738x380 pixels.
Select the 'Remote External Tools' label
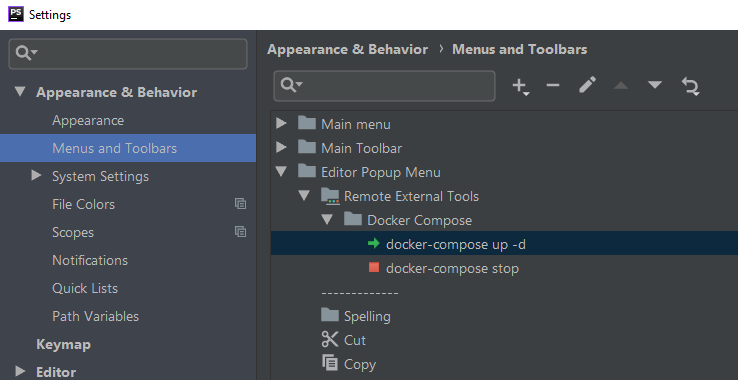pyautogui.click(x=411, y=196)
